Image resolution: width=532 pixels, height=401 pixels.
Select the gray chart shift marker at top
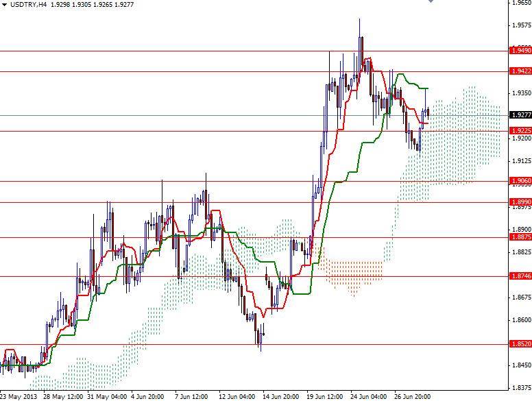pyautogui.click(x=431, y=1)
